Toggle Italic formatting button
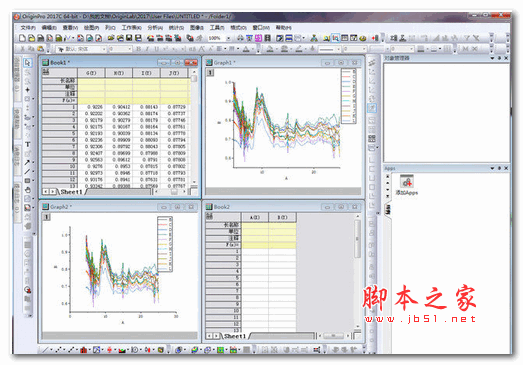The height and width of the screenshot is (365, 523). pos(147,49)
